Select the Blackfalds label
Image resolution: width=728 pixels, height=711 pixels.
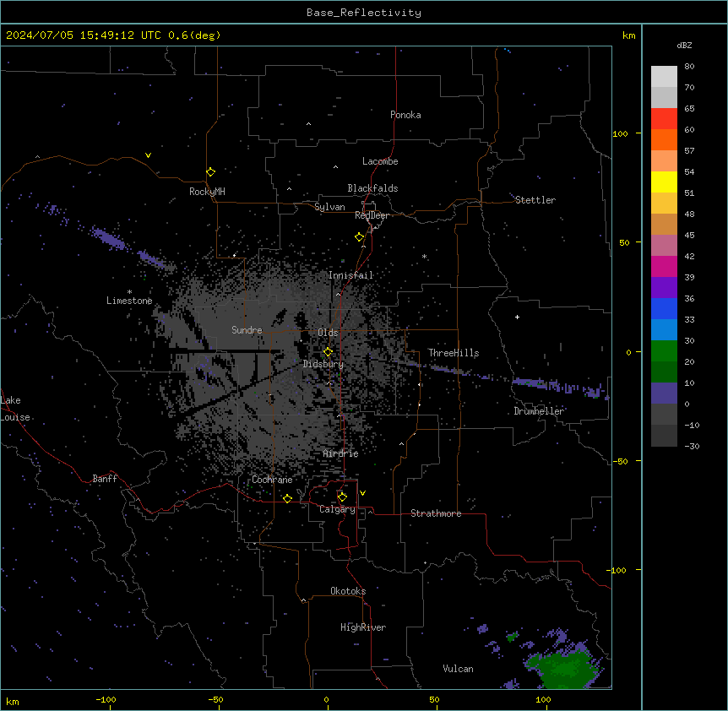point(372,188)
